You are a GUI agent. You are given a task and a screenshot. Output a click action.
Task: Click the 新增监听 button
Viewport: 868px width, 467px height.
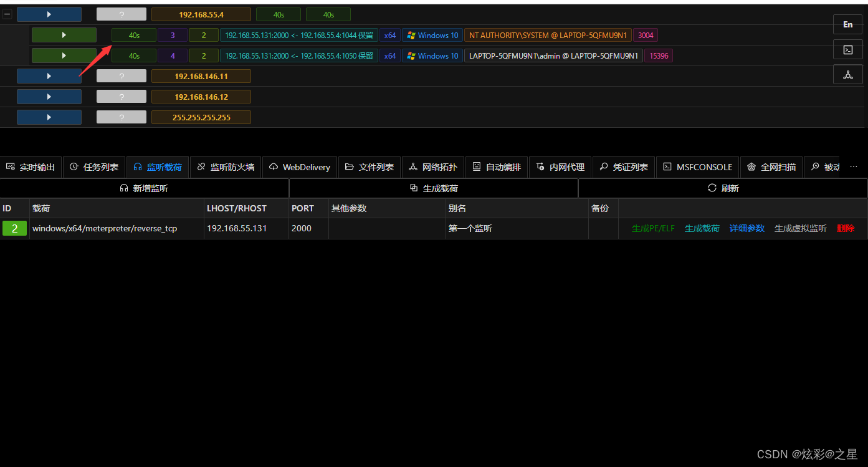(145, 188)
